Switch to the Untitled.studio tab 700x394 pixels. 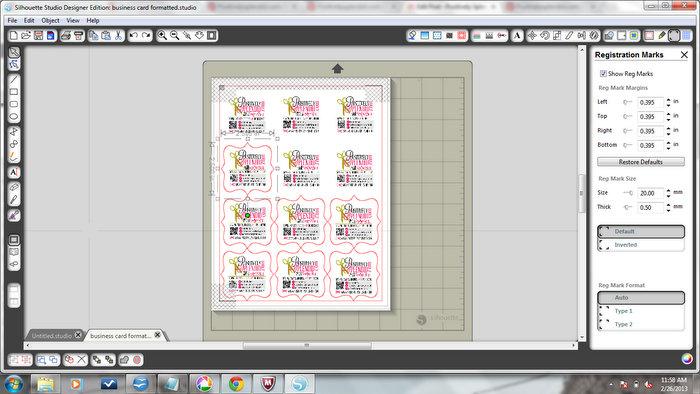point(52,336)
